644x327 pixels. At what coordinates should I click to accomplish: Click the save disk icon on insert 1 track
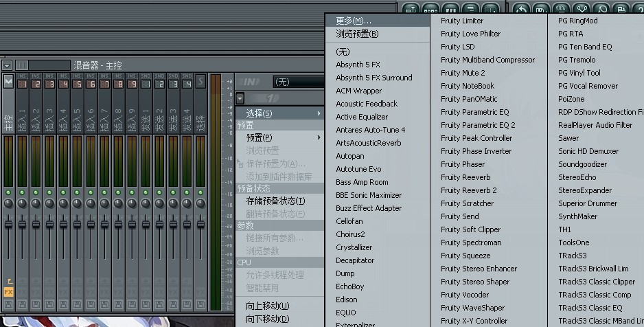coord(22,304)
